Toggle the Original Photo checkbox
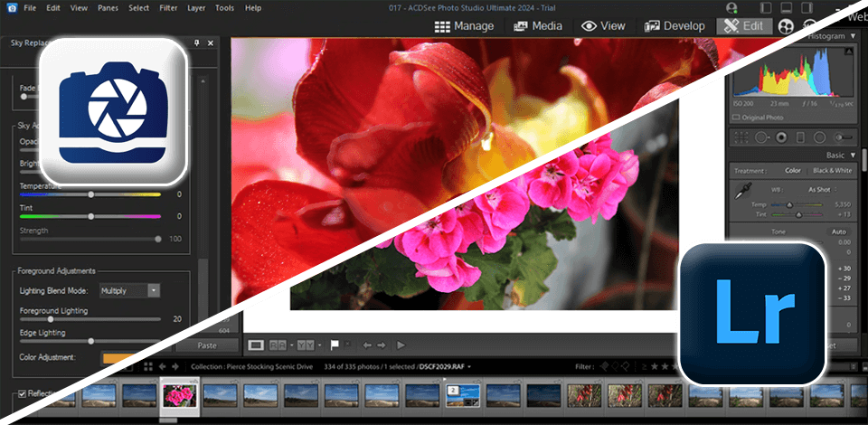The height and width of the screenshot is (425, 868). (x=736, y=118)
